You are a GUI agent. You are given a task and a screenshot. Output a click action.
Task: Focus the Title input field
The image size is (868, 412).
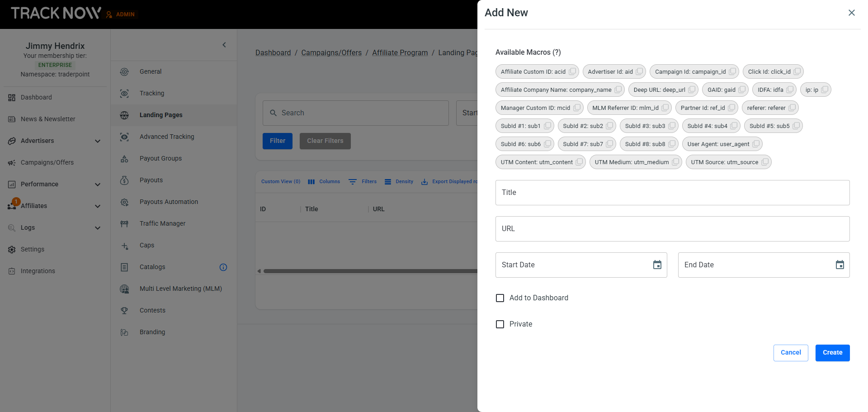[672, 193]
